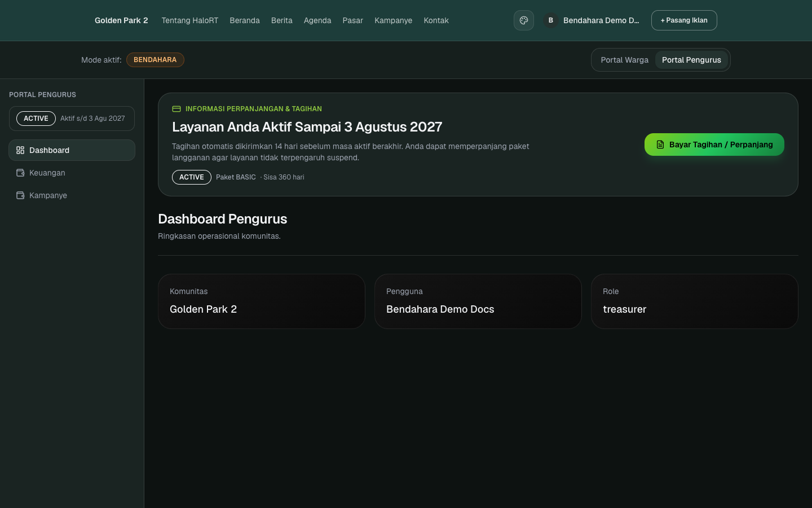Select Dashboard text in the sidebar

[x=50, y=150]
